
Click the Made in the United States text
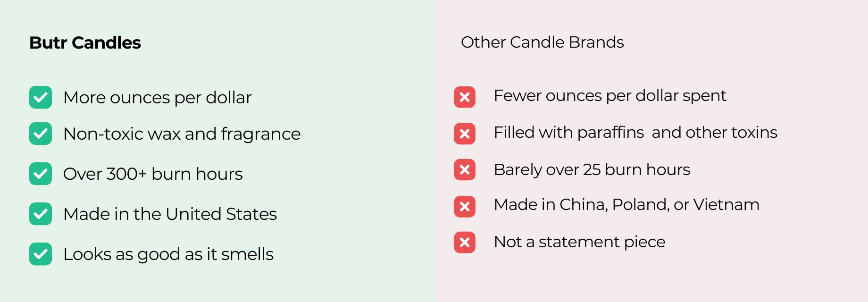170,214
